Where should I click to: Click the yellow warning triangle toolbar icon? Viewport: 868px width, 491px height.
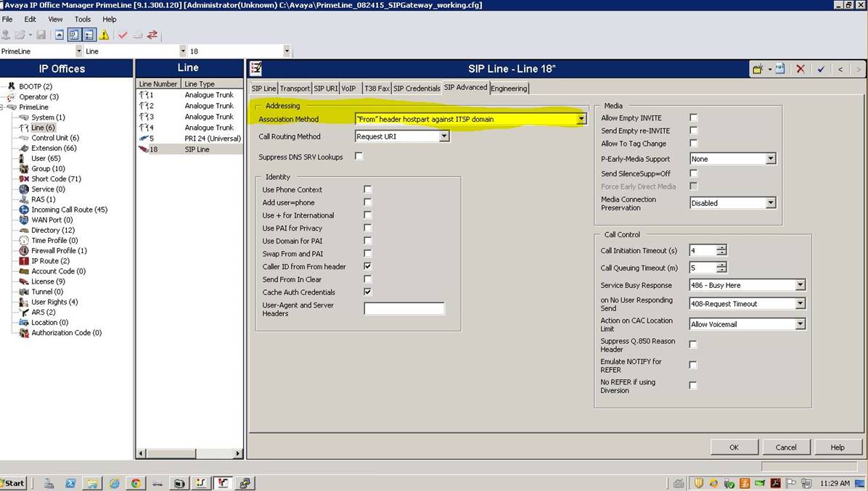point(104,35)
